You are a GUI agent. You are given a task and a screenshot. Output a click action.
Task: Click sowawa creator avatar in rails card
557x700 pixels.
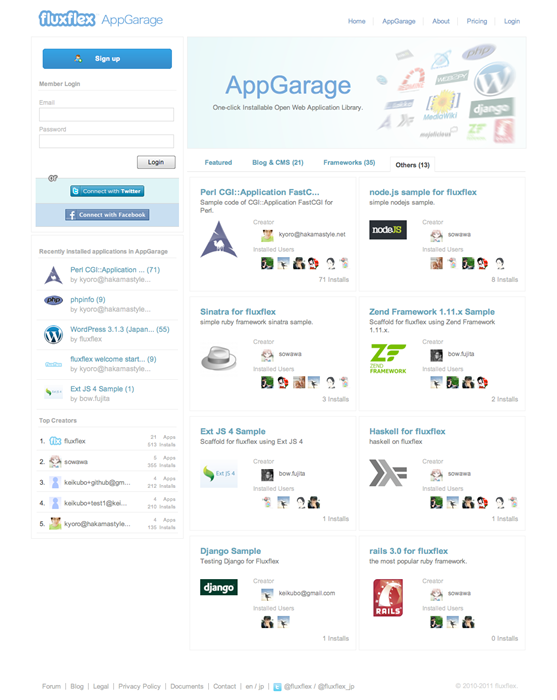[436, 594]
